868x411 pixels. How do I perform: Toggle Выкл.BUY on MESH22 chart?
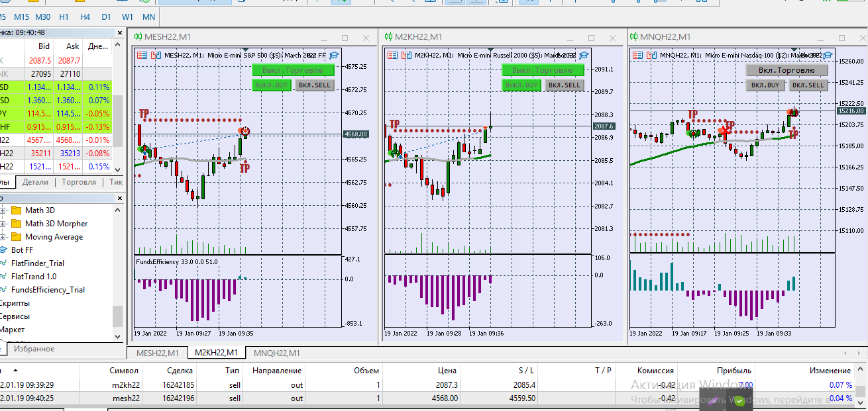click(272, 85)
